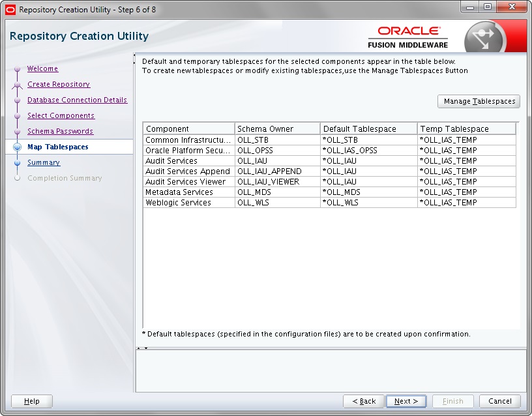Open Metadata Services temp tablespace cell
The image size is (532, 416).
[467, 192]
